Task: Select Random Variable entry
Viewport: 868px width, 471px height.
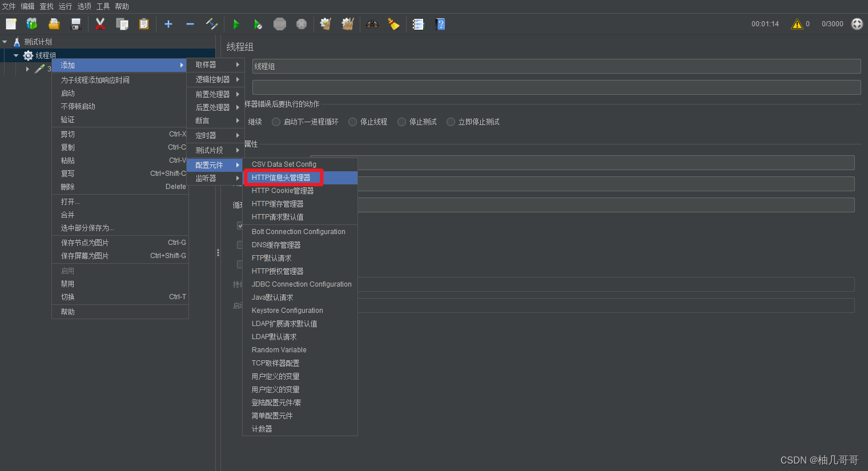Action: point(300,350)
